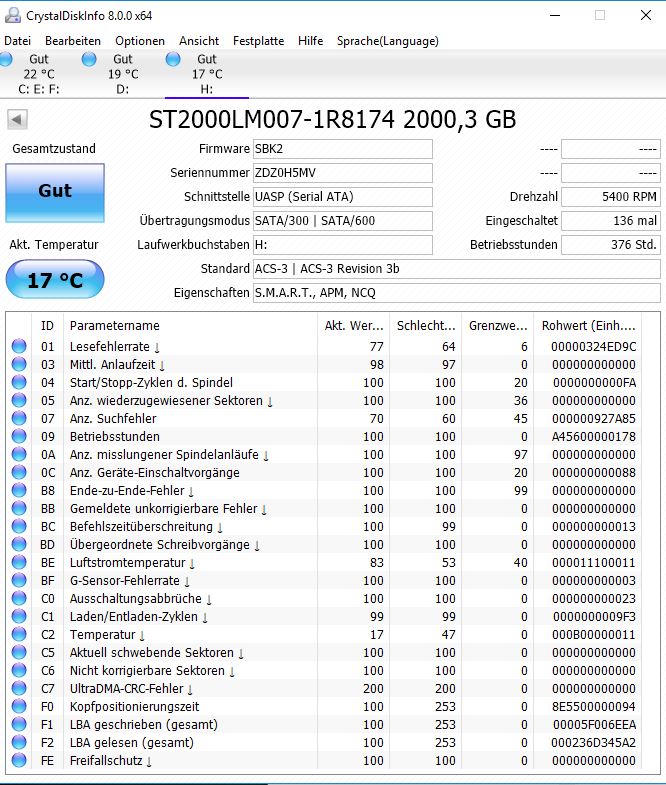Click the Akt. Wer... column header
Screen dimensions: 666x785
point(354,325)
